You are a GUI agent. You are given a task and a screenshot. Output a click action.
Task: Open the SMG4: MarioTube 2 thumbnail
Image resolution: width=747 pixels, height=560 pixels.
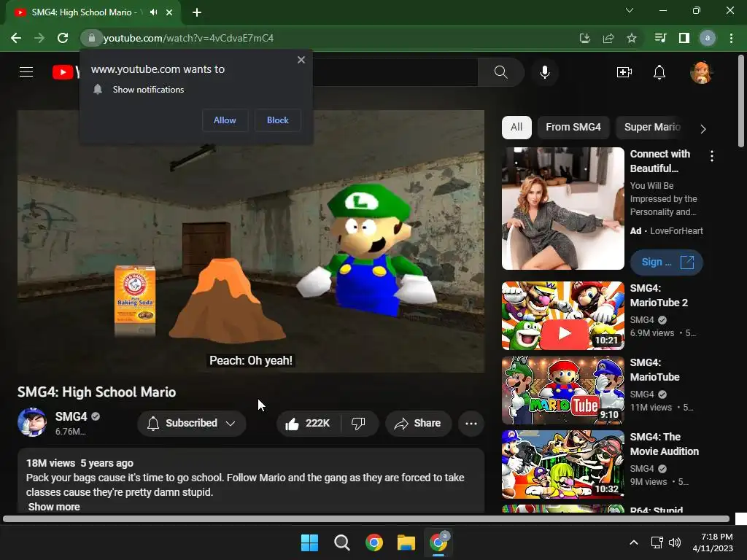(x=563, y=316)
